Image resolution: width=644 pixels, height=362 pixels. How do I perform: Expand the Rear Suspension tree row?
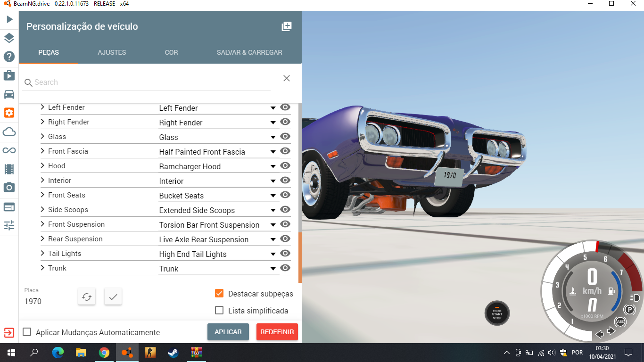42,239
